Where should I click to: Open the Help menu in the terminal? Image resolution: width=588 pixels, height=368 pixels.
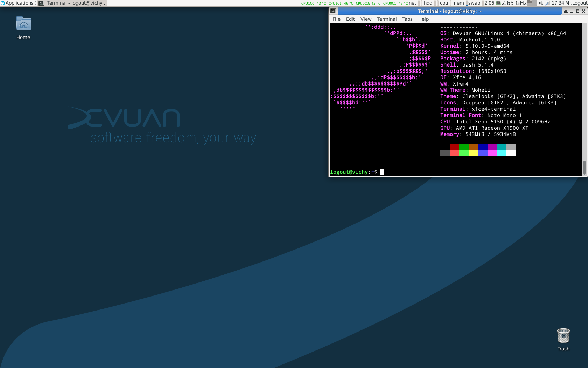click(423, 19)
